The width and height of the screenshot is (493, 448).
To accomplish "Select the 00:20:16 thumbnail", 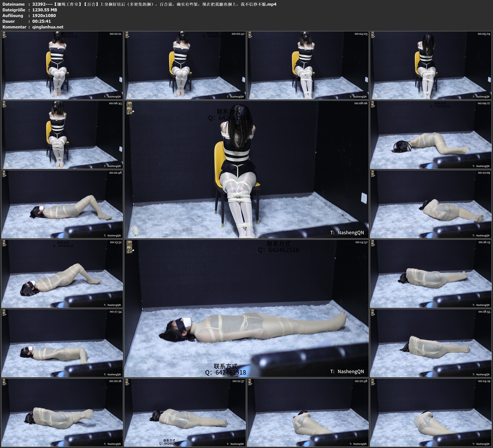I will click(x=62, y=412).
